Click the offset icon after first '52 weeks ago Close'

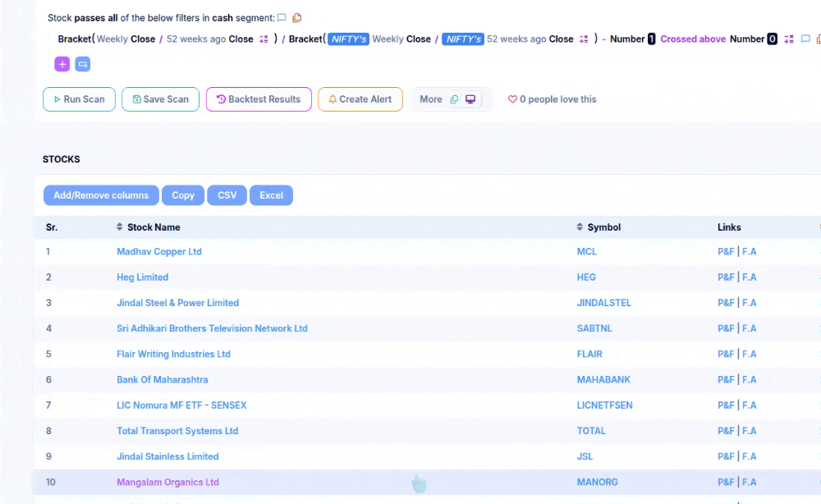264,39
